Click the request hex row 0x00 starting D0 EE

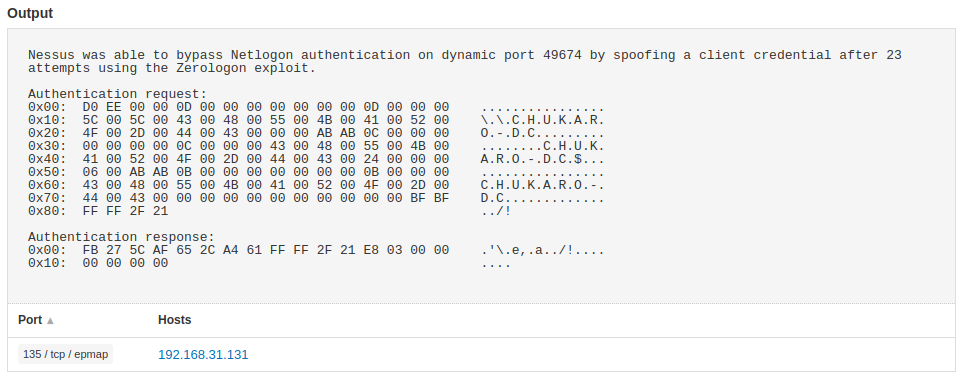(316, 107)
